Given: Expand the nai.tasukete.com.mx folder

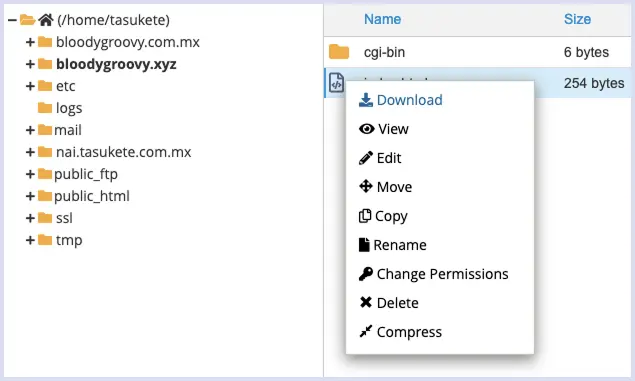Looking at the screenshot, I should click(x=30, y=152).
